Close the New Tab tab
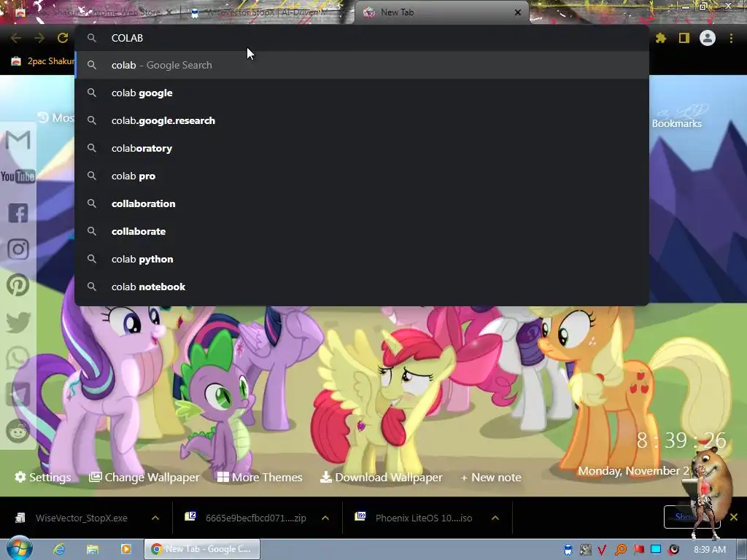 [x=518, y=12]
